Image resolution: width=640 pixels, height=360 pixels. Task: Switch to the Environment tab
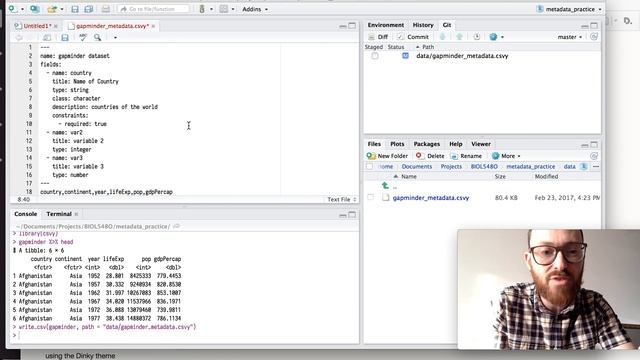click(x=386, y=25)
